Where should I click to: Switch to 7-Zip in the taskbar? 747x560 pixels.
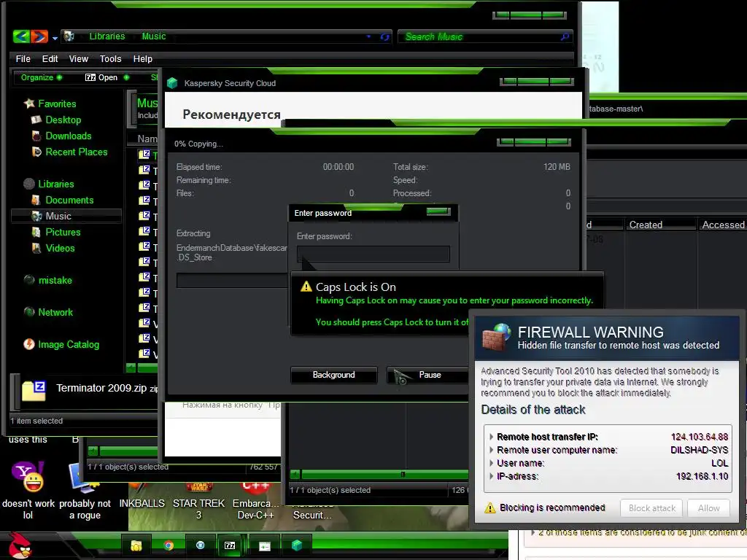(x=230, y=545)
